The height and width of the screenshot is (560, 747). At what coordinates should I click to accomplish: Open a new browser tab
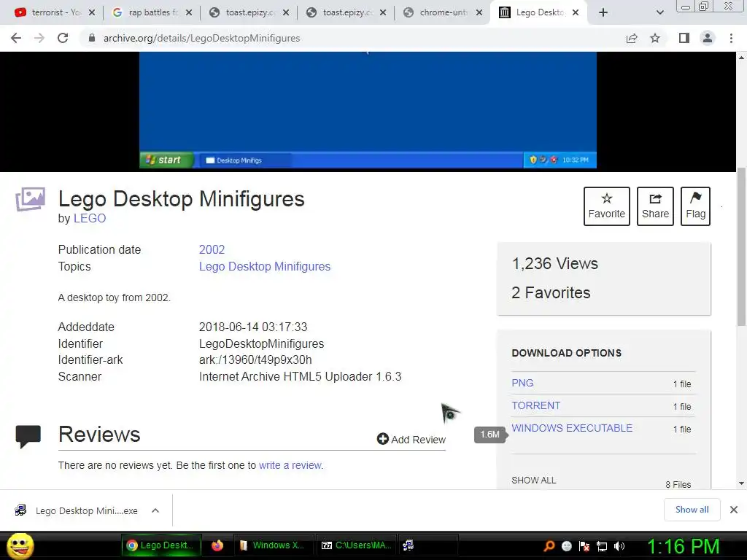click(603, 12)
